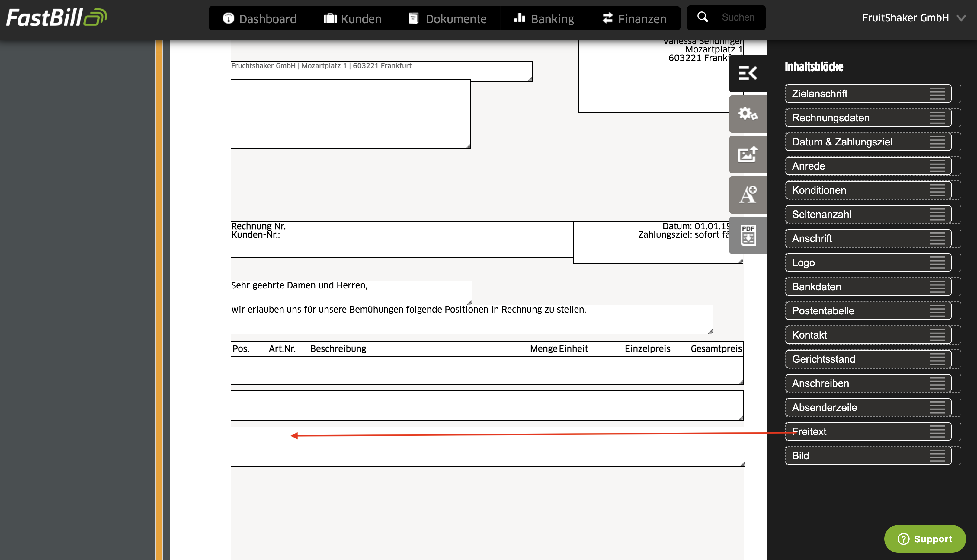Select the Absenderzeile content block

click(x=868, y=407)
